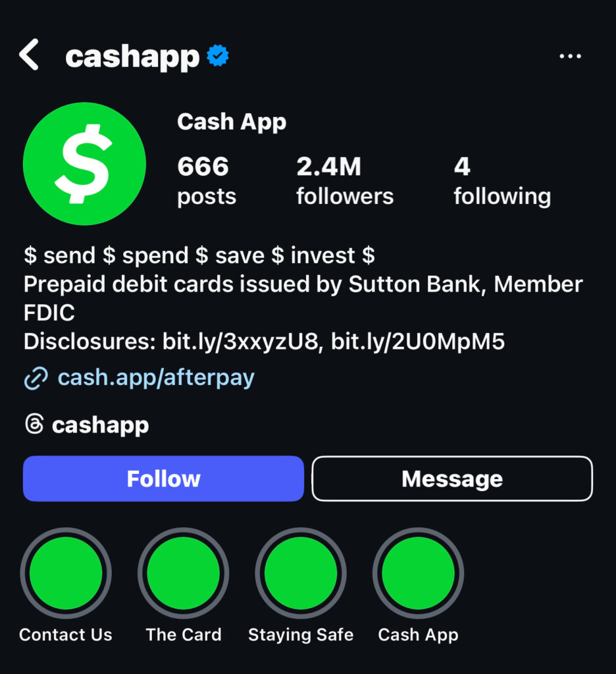This screenshot has width=616, height=674.
Task: Open the Cash App highlight circle
Action: (419, 573)
